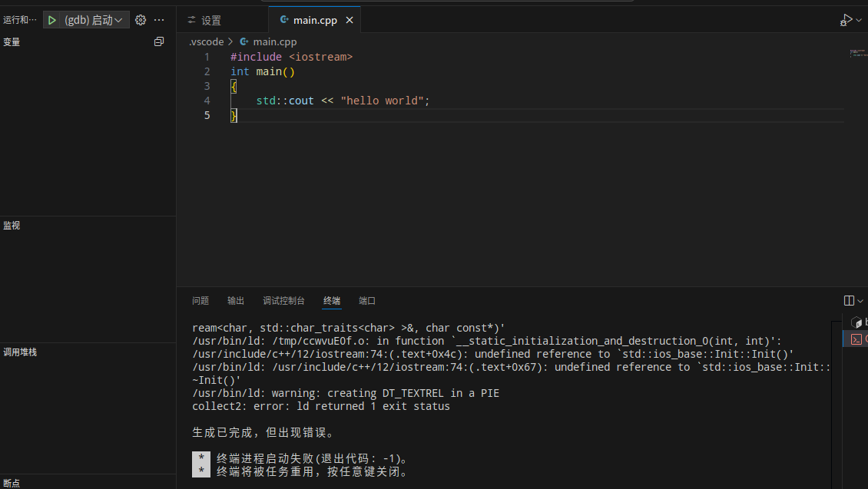Select the highlighted task terminal icon
The width and height of the screenshot is (868, 489).
click(856, 339)
